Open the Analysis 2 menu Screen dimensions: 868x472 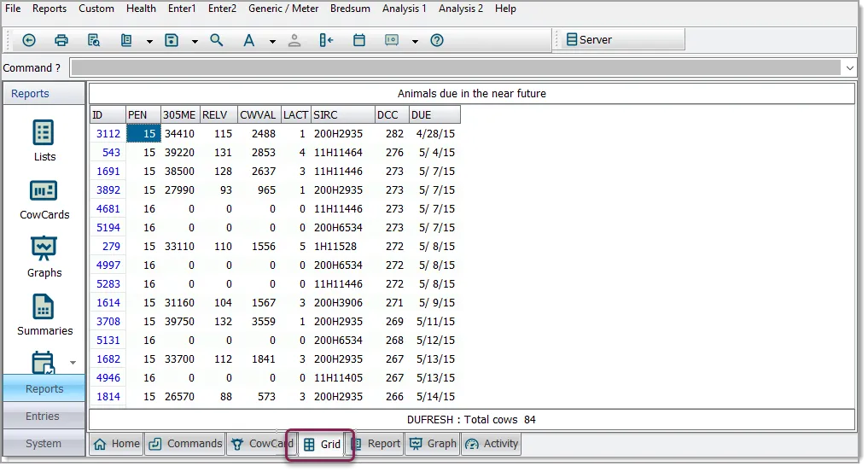point(461,9)
